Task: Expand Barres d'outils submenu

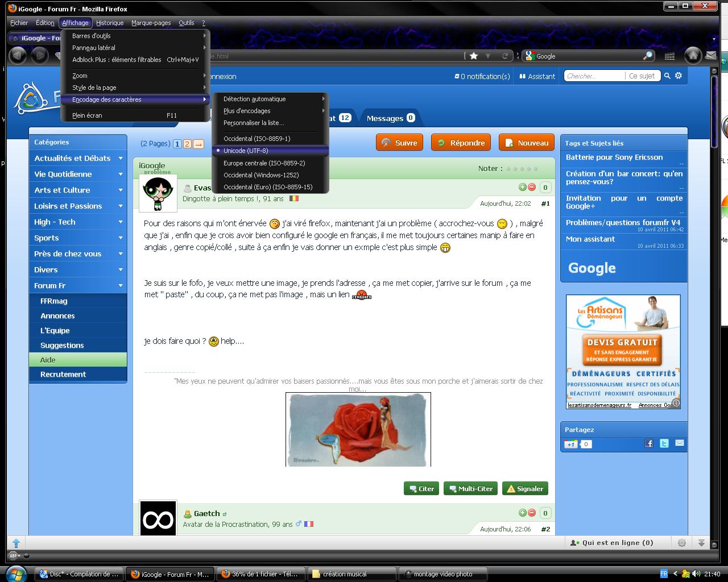Action: click(135, 36)
